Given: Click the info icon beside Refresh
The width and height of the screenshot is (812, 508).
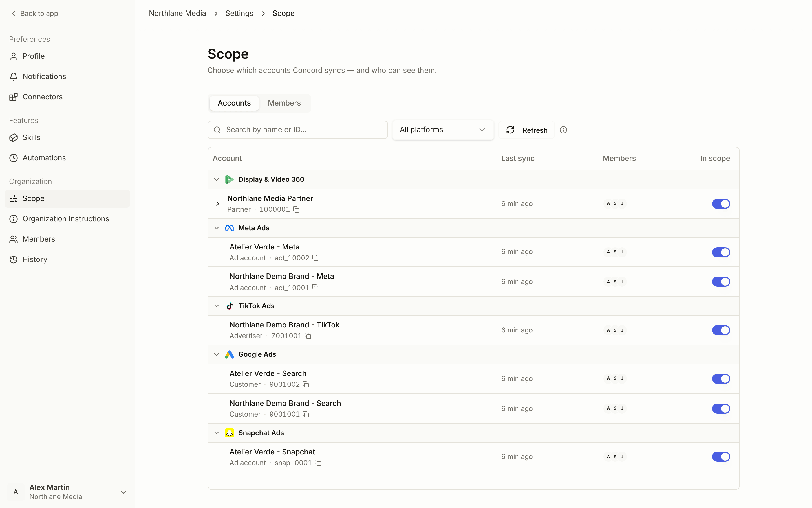Looking at the screenshot, I should point(563,130).
